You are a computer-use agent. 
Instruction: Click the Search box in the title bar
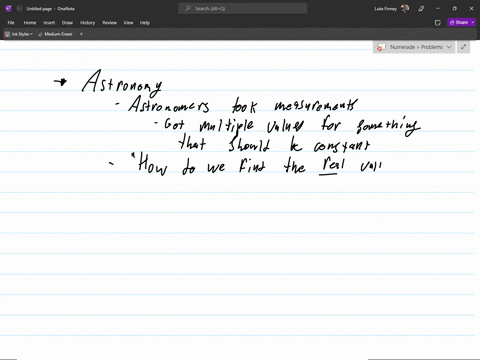(x=243, y=9)
